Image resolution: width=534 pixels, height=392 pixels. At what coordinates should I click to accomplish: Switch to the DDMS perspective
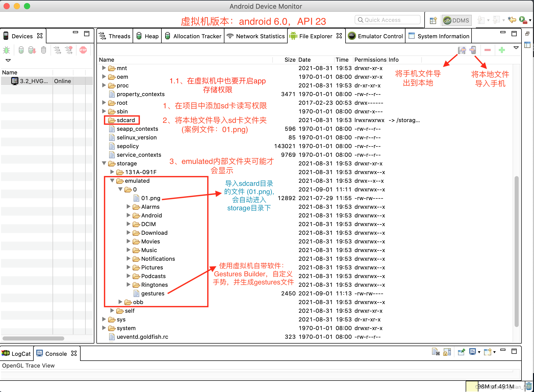point(456,20)
